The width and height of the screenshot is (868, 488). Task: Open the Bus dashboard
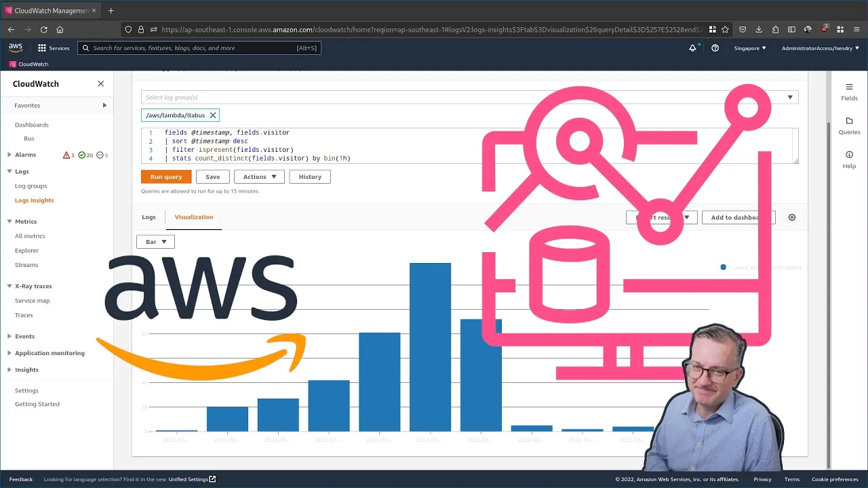coord(29,138)
